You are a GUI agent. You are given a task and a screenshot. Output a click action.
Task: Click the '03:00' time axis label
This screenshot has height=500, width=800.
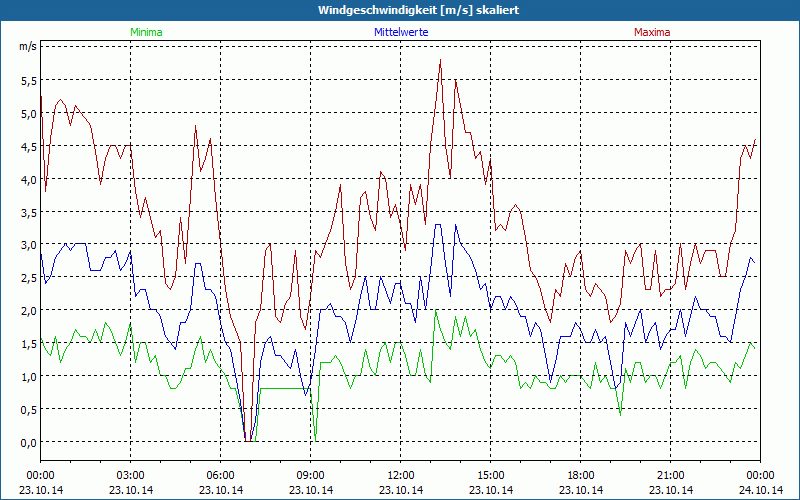click(x=131, y=476)
